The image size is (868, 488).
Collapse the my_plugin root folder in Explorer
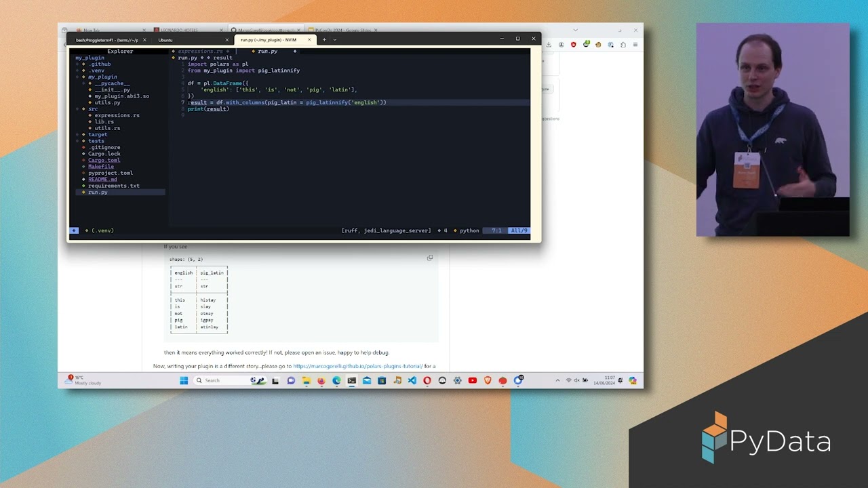tap(90, 58)
